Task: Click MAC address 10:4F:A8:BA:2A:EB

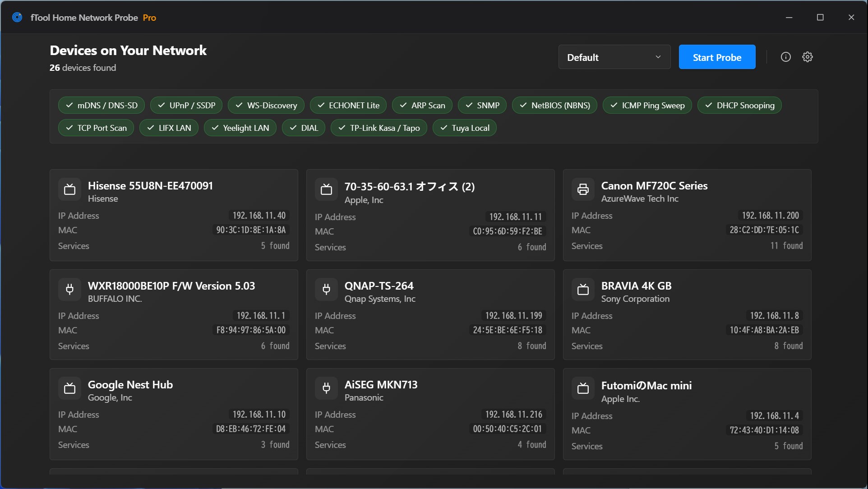Action: point(764,330)
